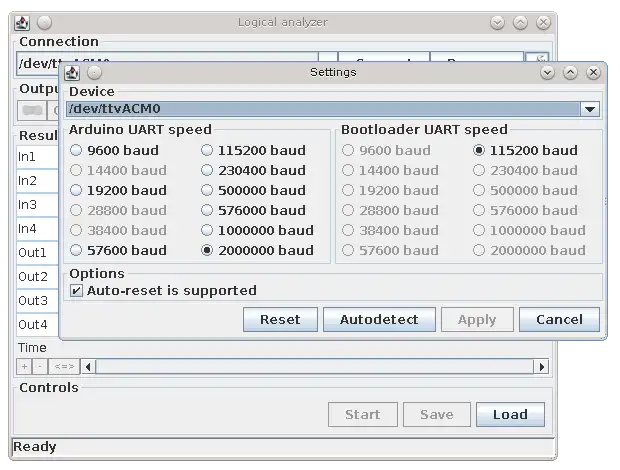Click Save in the Controls section
The height and width of the screenshot is (470, 620).
tap(437, 415)
